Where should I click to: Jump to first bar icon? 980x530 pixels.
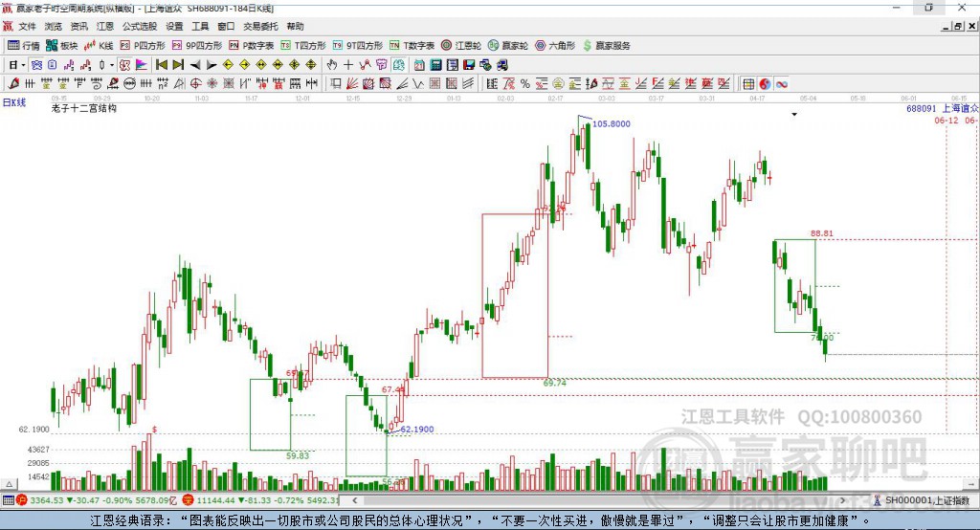tap(161, 65)
